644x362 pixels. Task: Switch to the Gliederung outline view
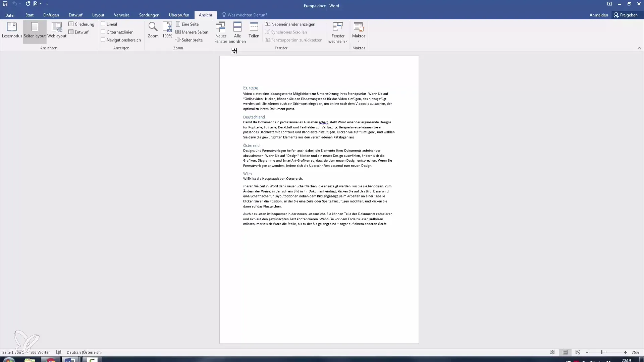coord(82,24)
